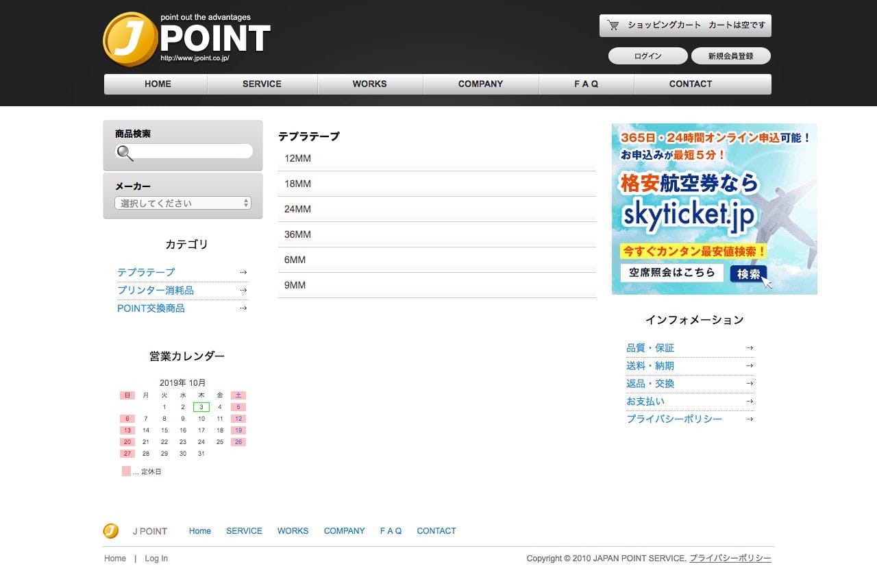This screenshot has height=588, width=877.
Task: Click the 新規会員登録 button
Action: point(730,56)
